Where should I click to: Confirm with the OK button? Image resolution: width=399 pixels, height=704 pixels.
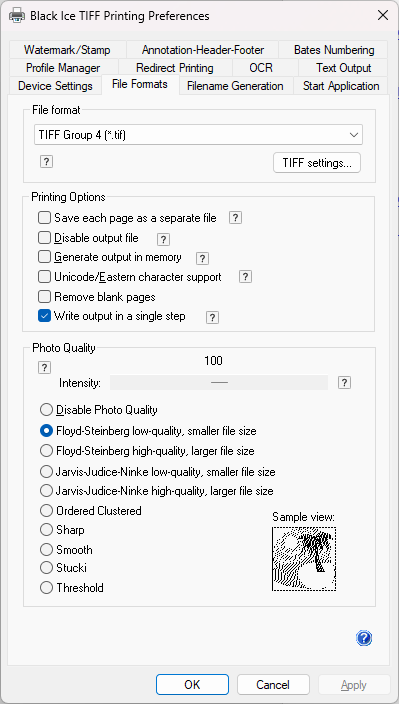click(x=192, y=685)
